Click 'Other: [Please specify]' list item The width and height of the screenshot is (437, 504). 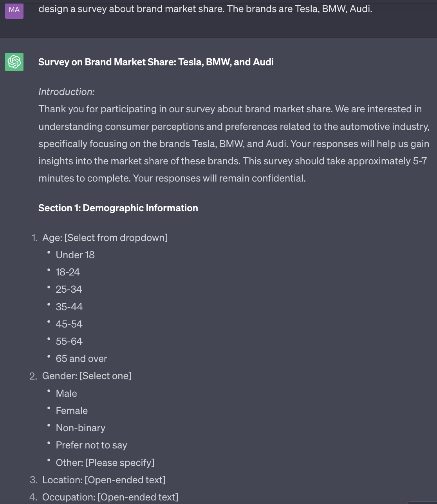pyautogui.click(x=105, y=463)
